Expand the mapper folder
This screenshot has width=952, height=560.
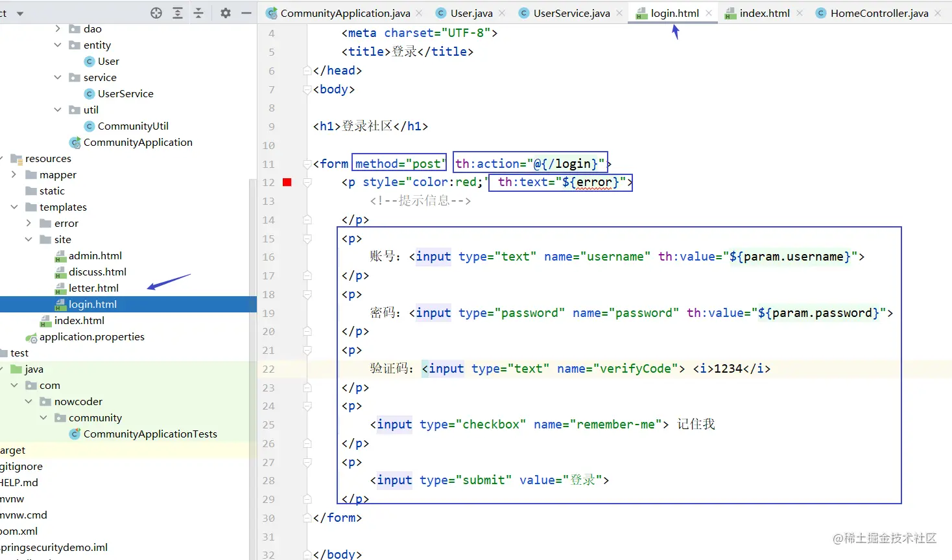point(14,174)
